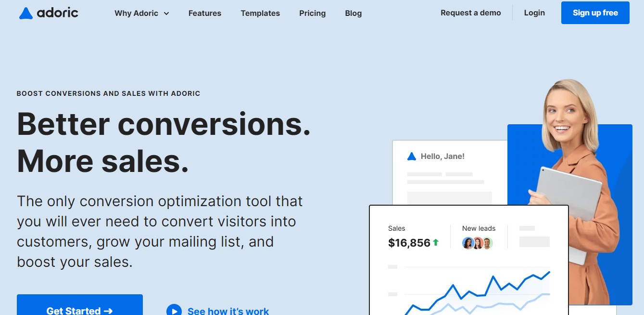The height and width of the screenshot is (315, 644).
Task: Click the blue play icon beside See how it's work
Action: tap(174, 310)
